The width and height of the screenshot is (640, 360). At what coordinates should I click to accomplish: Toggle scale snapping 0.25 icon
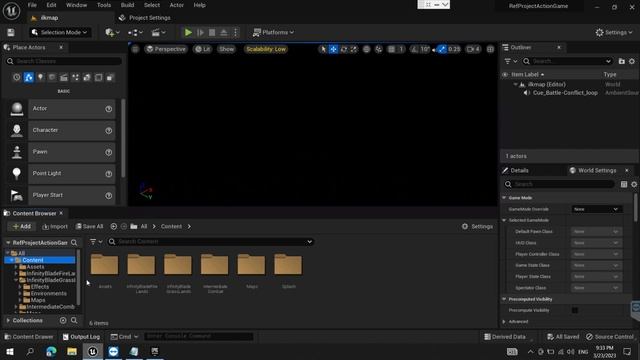(442, 49)
